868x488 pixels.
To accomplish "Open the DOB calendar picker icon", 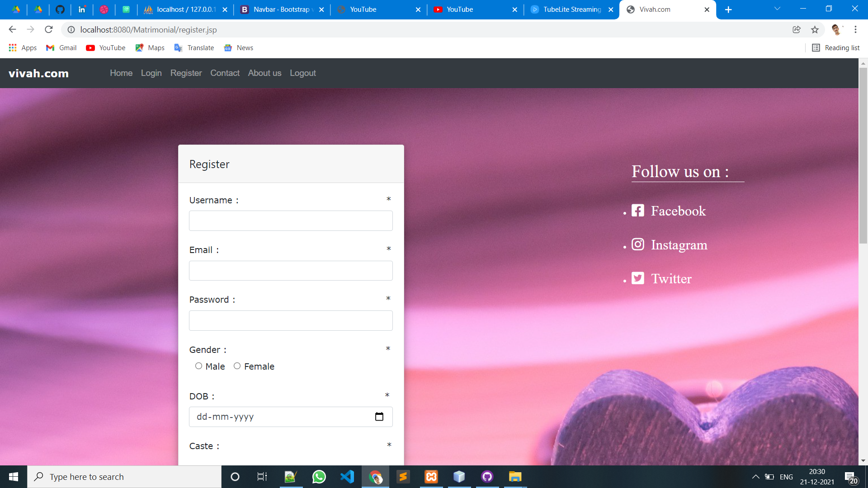I will (x=379, y=417).
